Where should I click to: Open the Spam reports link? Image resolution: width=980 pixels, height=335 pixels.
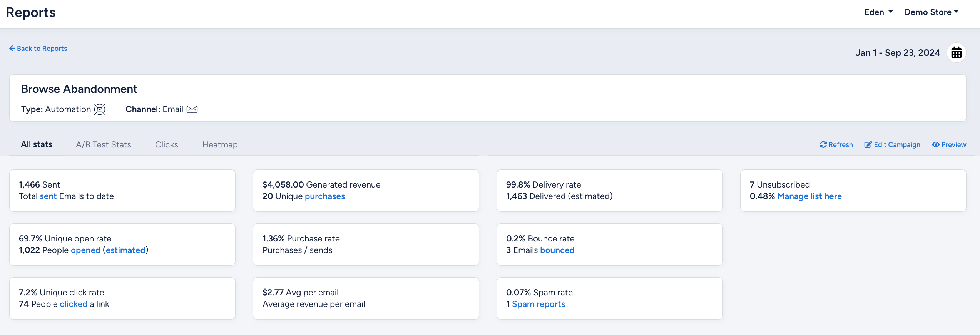pyautogui.click(x=538, y=304)
